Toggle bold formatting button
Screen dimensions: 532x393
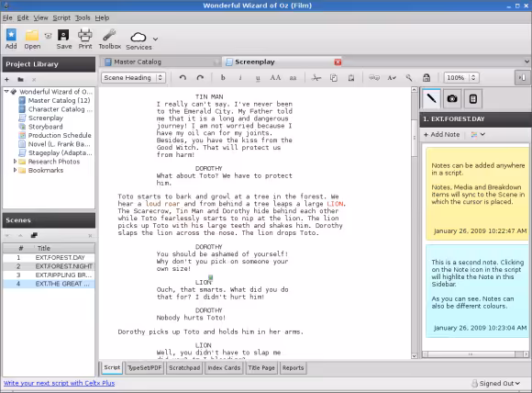tap(223, 78)
